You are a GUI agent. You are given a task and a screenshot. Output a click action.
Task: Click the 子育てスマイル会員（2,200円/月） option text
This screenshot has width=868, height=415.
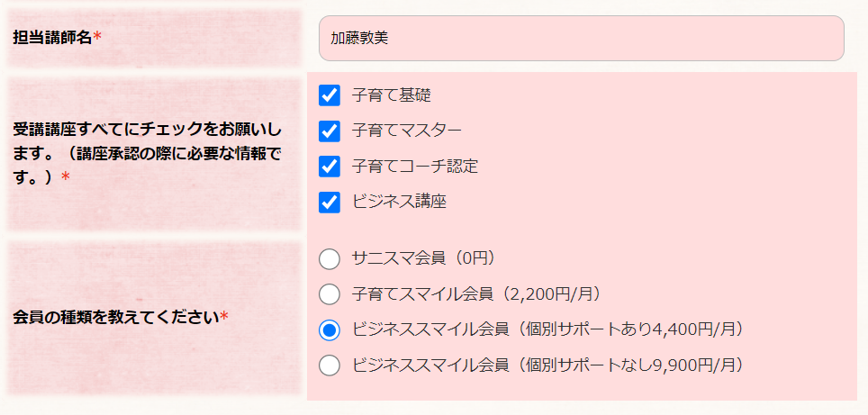tap(476, 294)
